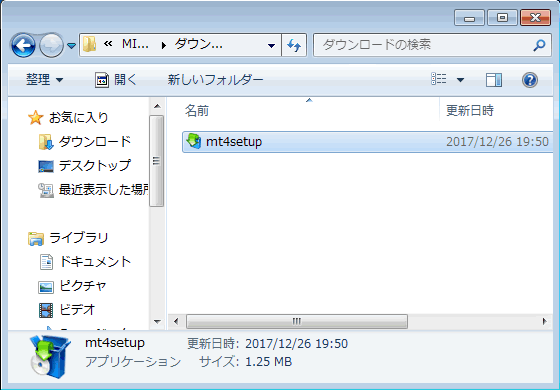Click navigation pane scroll up arrow
Screen dimensions: 560x390
click(157, 106)
